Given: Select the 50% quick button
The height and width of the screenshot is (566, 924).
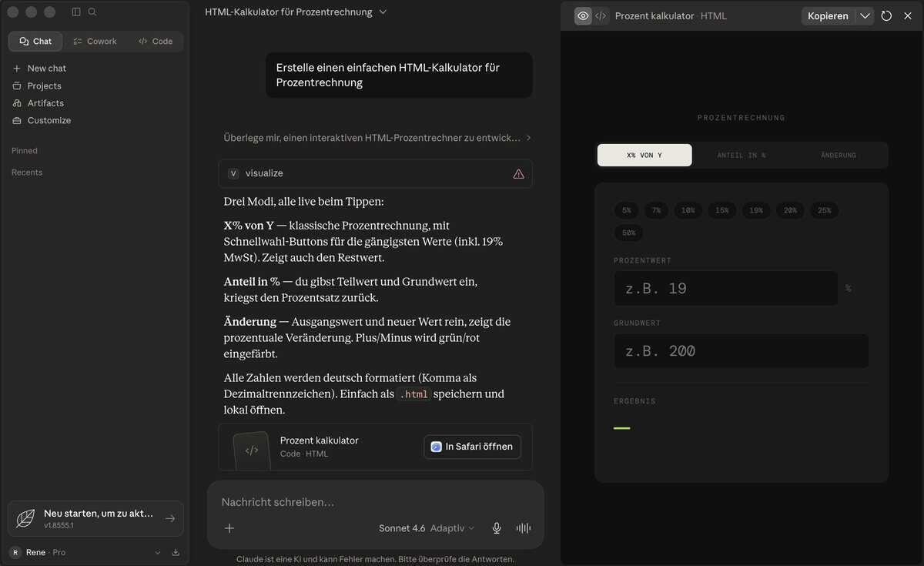Looking at the screenshot, I should (x=629, y=233).
